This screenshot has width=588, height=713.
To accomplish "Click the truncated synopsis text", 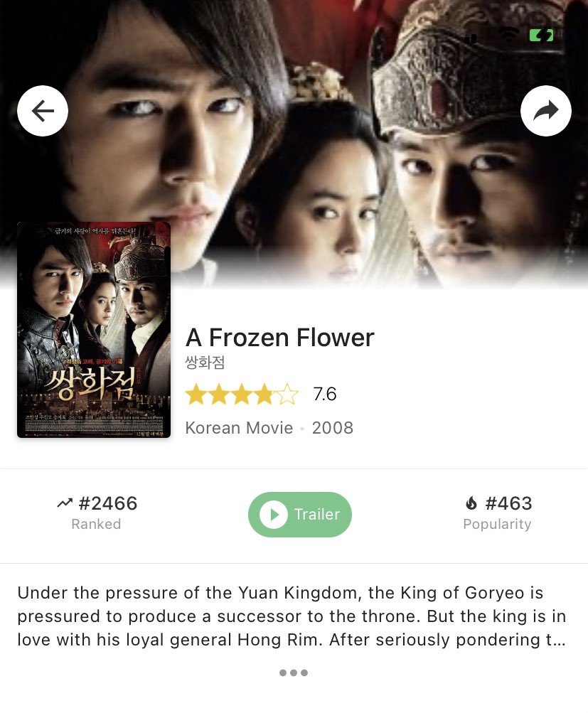I will coord(292,616).
